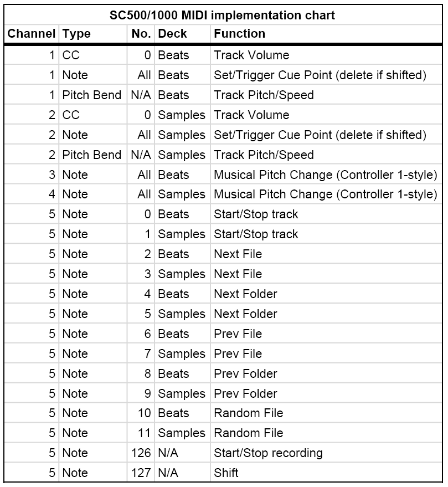Click 'Pitch Bend' type in channel 1 row
The width and height of the screenshot is (448, 487).
pos(91,95)
